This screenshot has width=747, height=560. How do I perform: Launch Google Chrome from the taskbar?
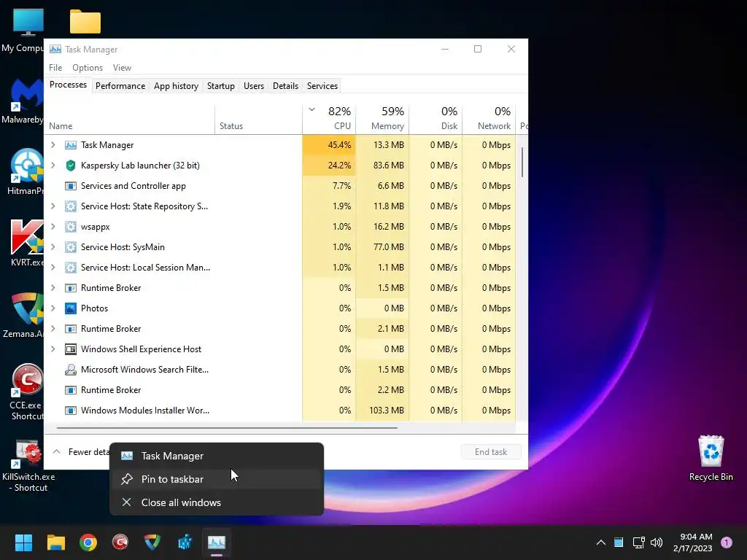pos(88,542)
